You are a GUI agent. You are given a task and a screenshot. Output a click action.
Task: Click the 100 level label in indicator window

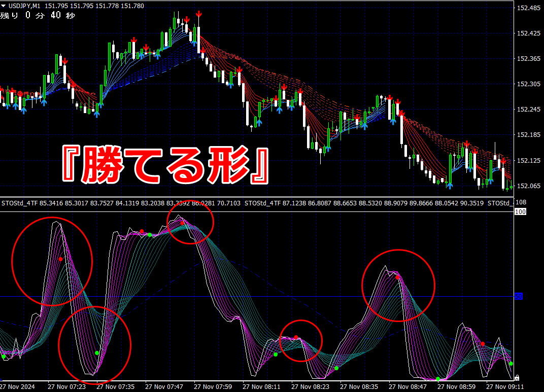520,212
